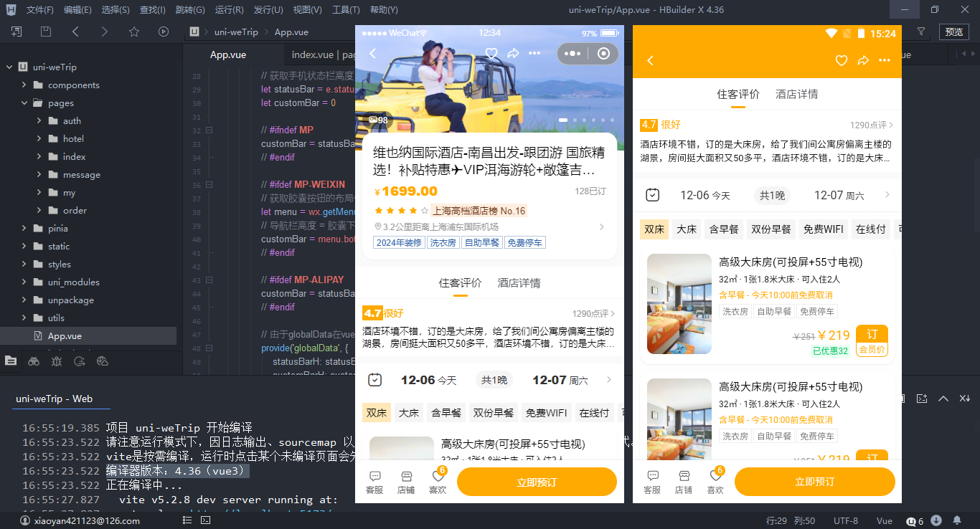Toggle 在线付 filter tag in right phone
The height and width of the screenshot is (529, 980).
(x=871, y=229)
